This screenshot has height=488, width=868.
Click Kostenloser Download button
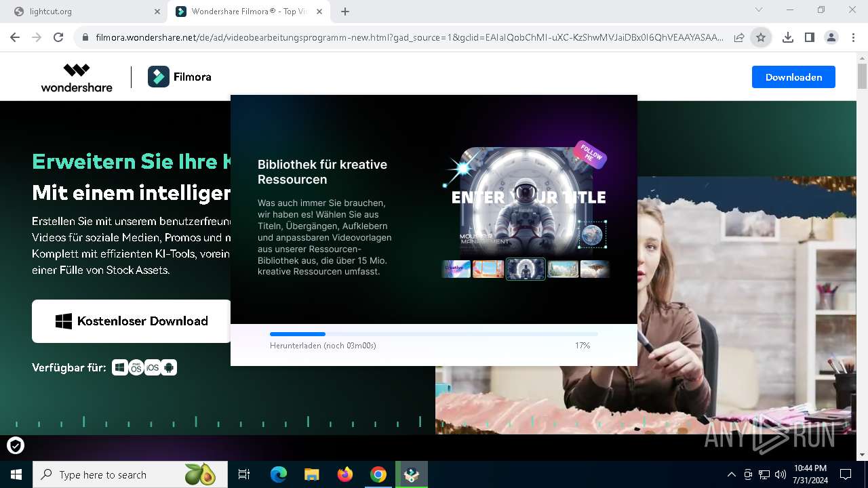[132, 321]
